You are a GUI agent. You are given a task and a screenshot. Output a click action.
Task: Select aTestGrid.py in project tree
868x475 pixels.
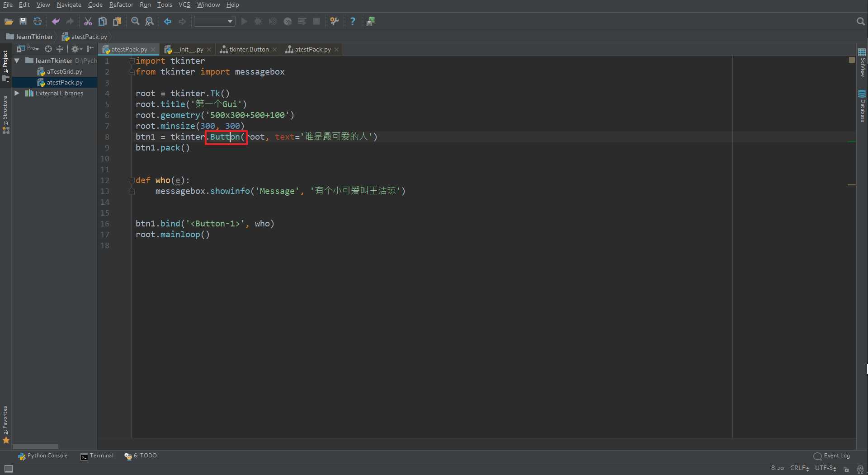pos(64,71)
